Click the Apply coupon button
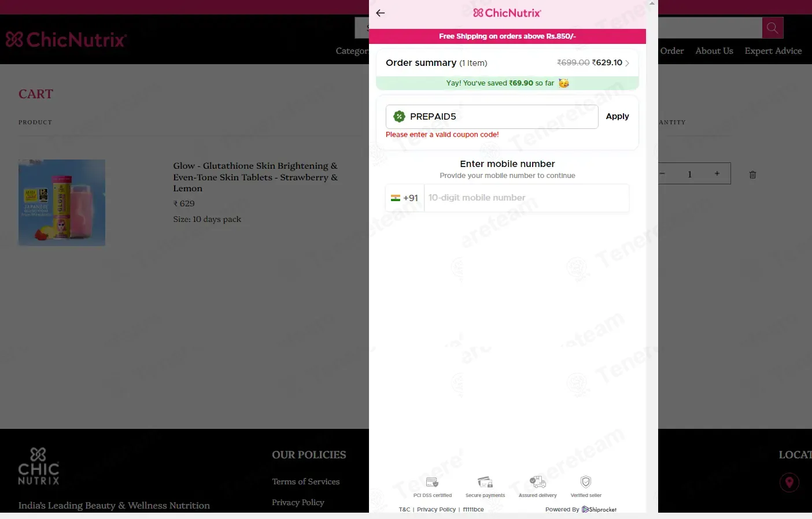This screenshot has height=519, width=812. coord(617,116)
